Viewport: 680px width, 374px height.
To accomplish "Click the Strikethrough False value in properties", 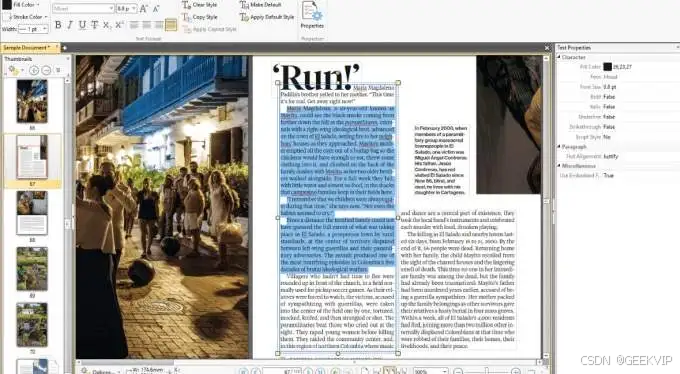I will [x=609, y=127].
